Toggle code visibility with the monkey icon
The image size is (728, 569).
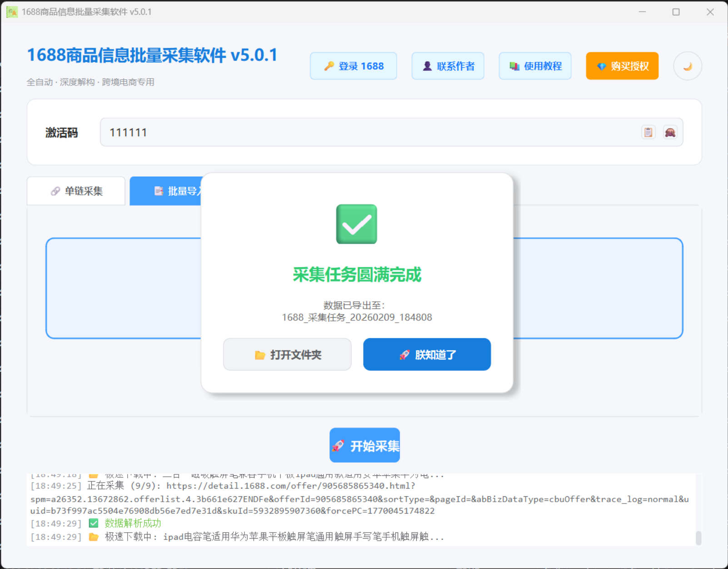click(670, 132)
